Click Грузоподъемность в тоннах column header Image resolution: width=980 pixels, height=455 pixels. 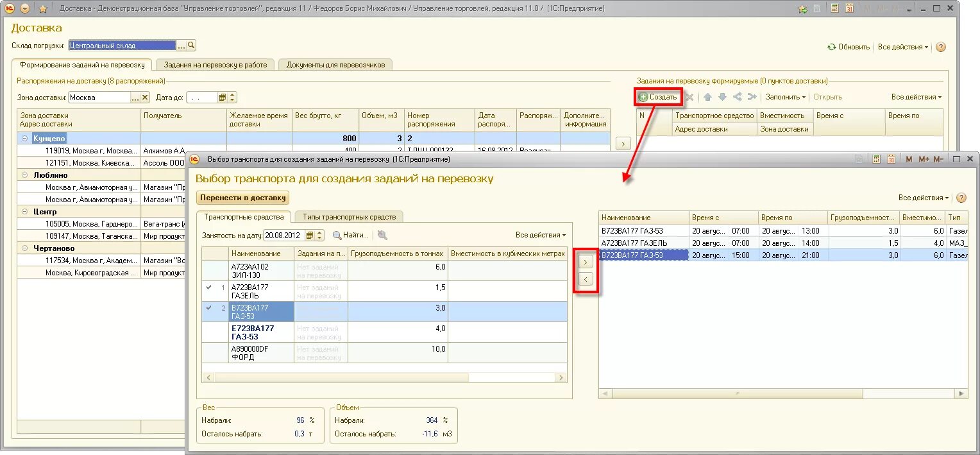[398, 253]
